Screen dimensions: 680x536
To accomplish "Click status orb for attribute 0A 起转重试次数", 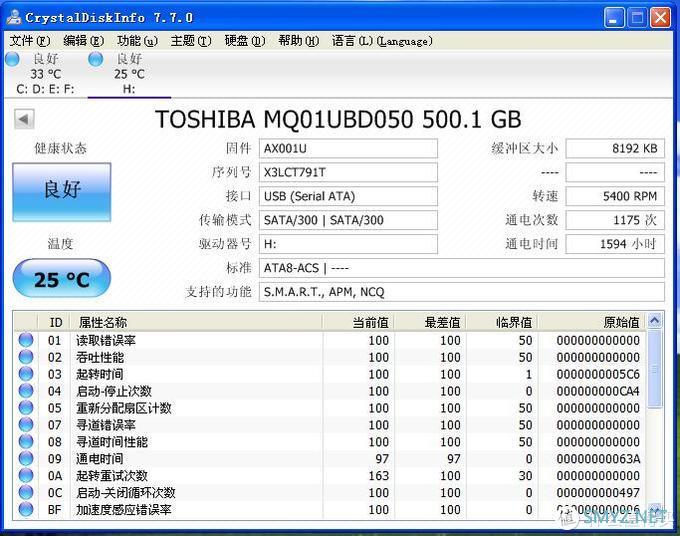I will pyautogui.click(x=26, y=475).
